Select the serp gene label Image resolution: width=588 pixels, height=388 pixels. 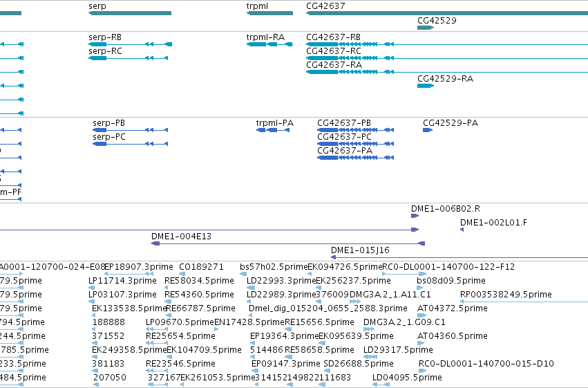[x=97, y=6]
